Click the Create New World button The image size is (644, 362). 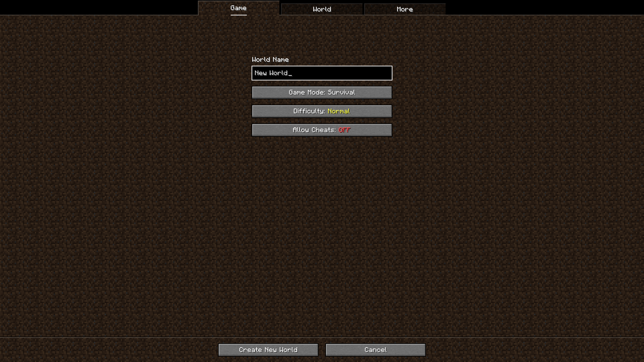[x=268, y=350]
